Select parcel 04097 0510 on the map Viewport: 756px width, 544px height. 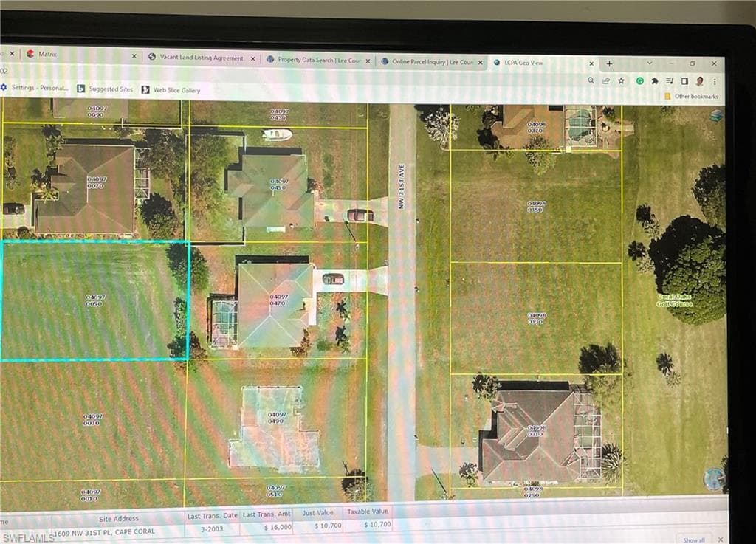[x=276, y=491]
